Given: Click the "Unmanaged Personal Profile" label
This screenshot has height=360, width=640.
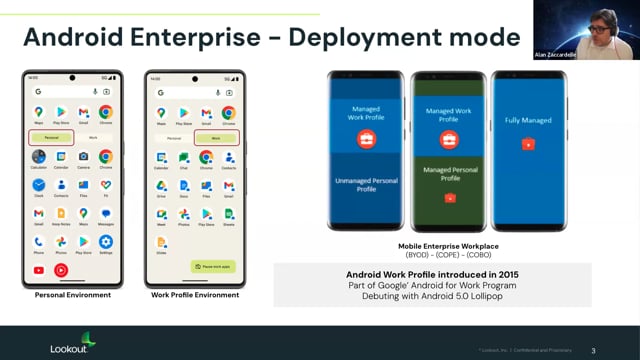Looking at the screenshot, I should click(366, 185).
